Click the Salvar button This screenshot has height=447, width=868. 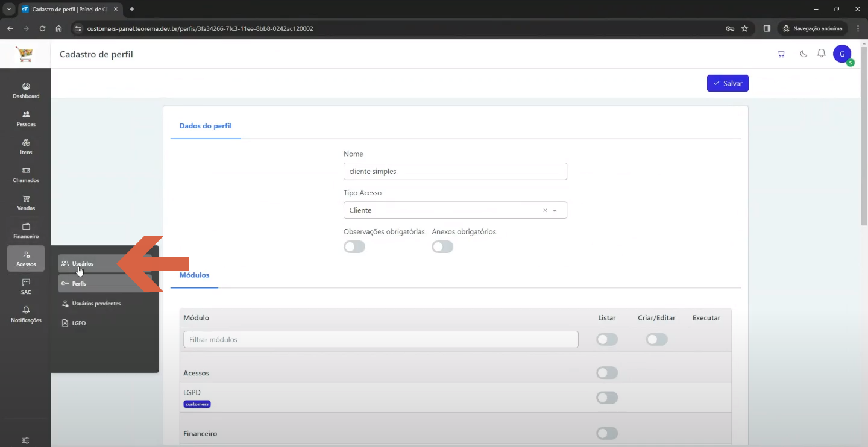728,83
